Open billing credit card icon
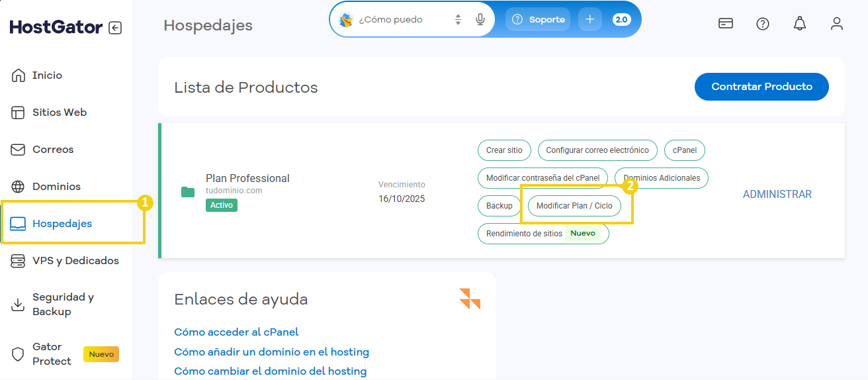868x380 pixels. coord(726,24)
